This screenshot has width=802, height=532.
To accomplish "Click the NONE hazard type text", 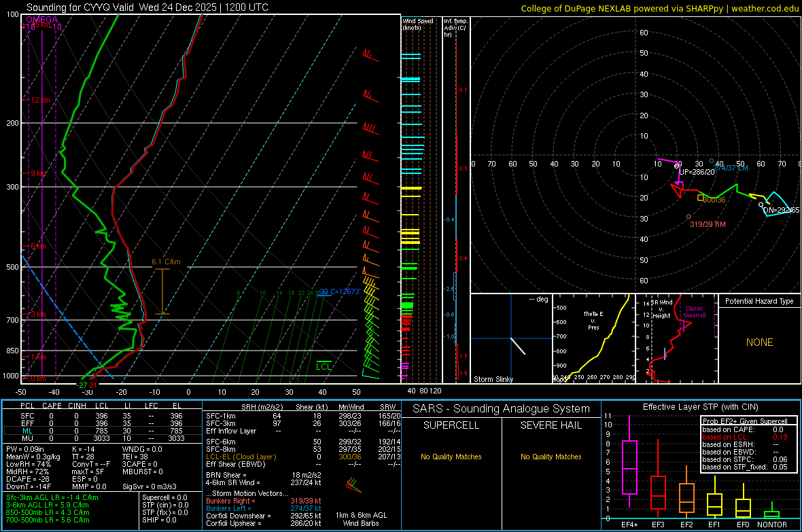I will (759, 342).
